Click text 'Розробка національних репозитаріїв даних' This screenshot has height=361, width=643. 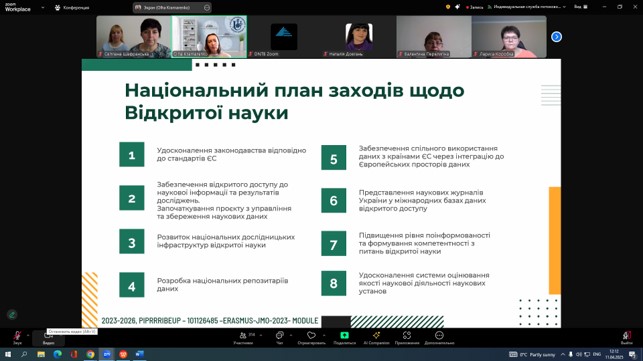pyautogui.click(x=223, y=285)
